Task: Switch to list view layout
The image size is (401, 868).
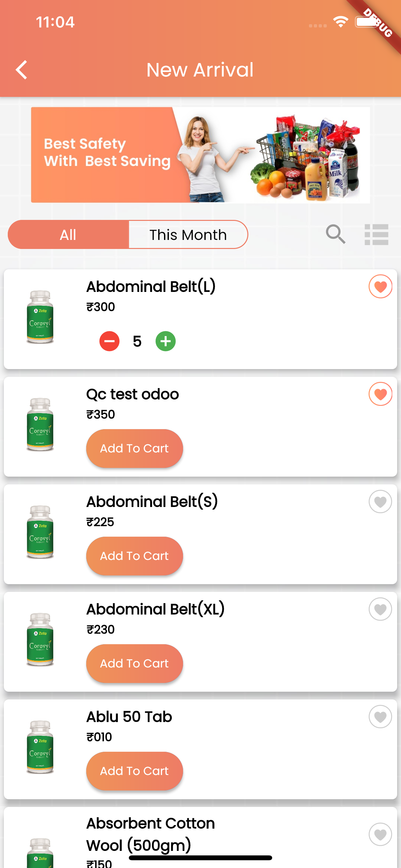Action: point(376,234)
